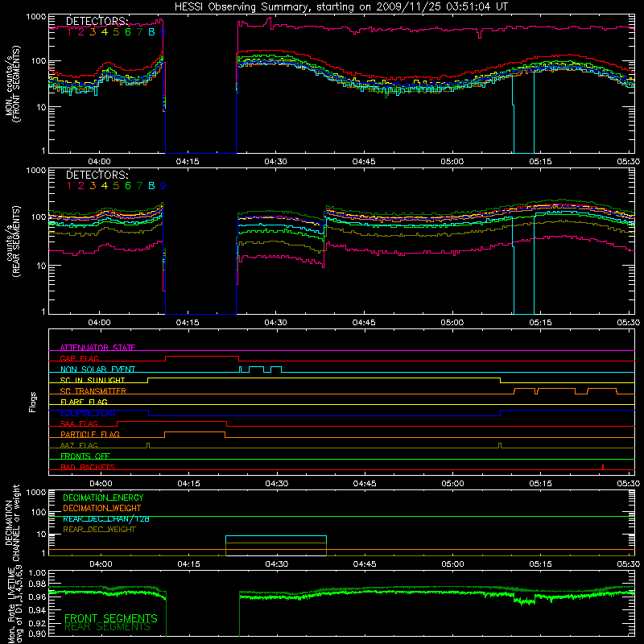This screenshot has width=644, height=644.
Task: Click the SAA_FLAG label
Action: pos(79,423)
